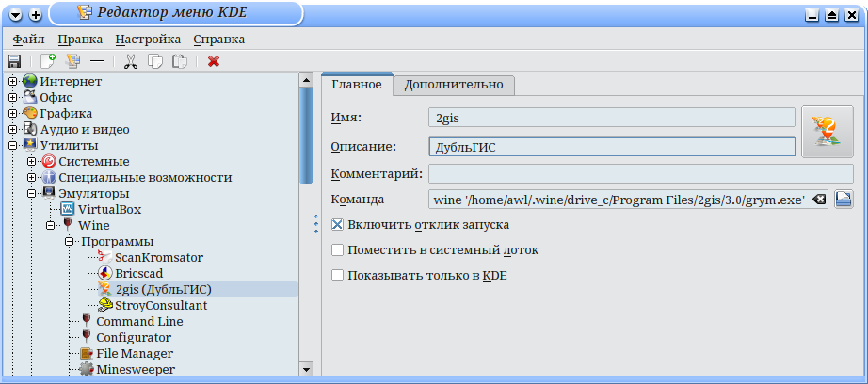868x384 pixels.
Task: Click the Аудио и видео icon
Action: tap(29, 130)
